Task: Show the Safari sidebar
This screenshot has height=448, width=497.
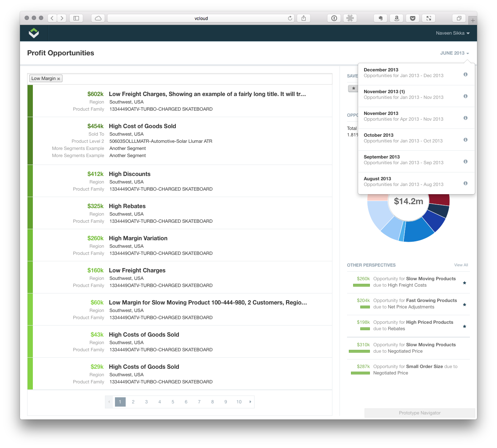Action: pyautogui.click(x=76, y=18)
